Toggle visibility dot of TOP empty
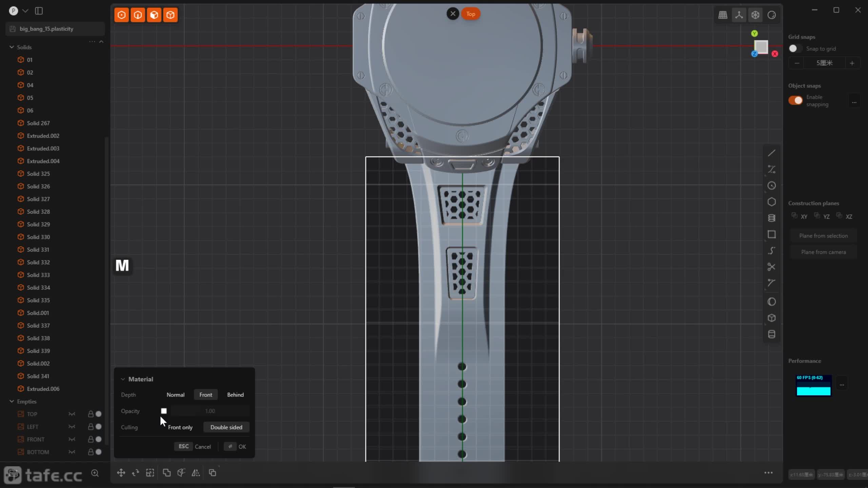 [98, 414]
